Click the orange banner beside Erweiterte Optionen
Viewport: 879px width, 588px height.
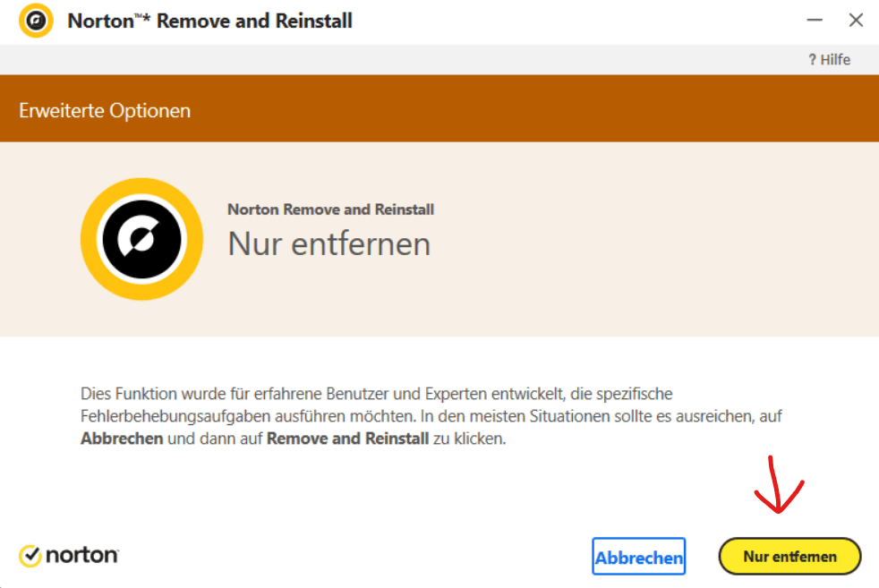(x=533, y=108)
